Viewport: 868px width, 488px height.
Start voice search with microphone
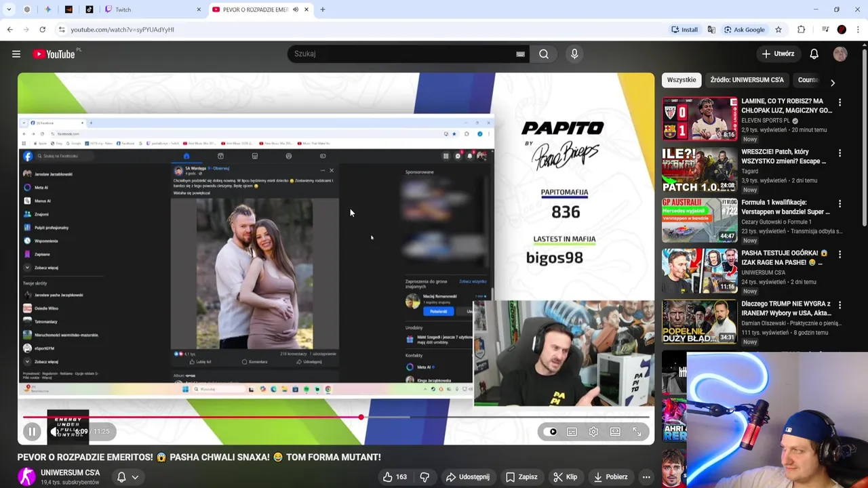pos(574,54)
